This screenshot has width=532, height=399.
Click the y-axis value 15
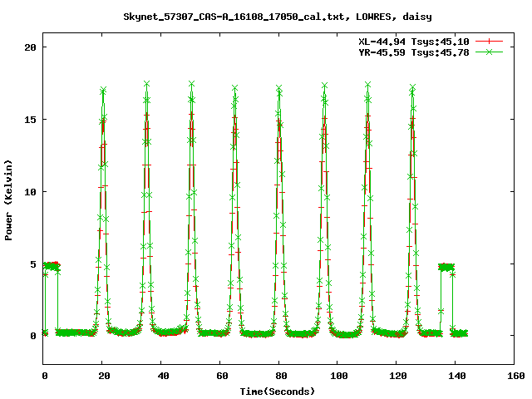click(x=30, y=120)
